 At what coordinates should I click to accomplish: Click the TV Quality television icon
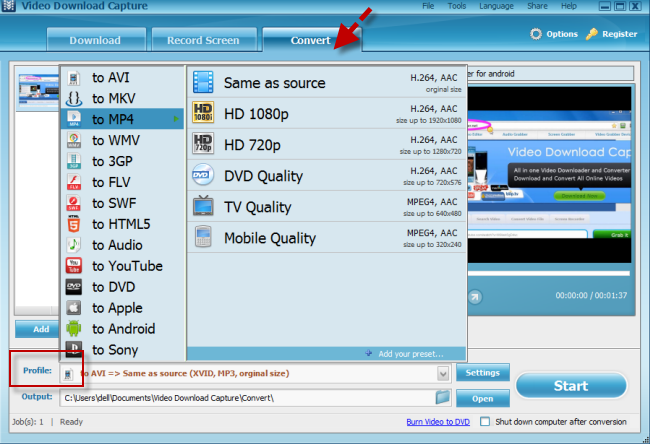203,206
